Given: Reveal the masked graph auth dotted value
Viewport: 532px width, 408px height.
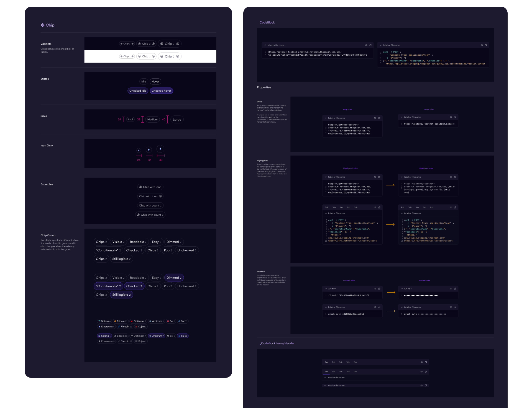Looking at the screenshot, I should coord(451,307).
